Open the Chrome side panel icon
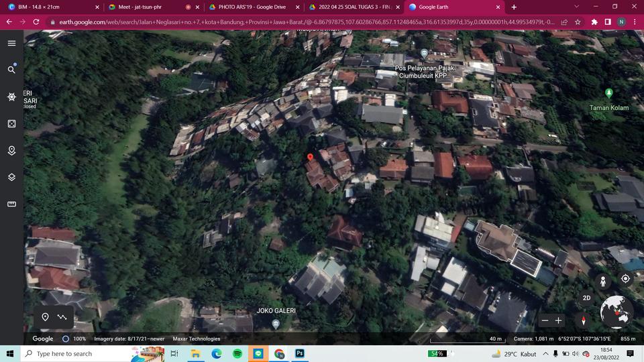644x362 pixels. 608,21
